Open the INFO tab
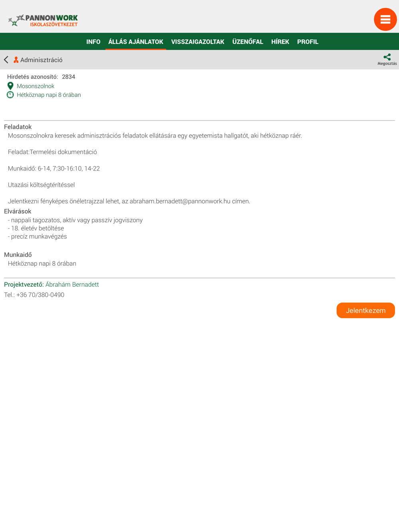 [93, 41]
